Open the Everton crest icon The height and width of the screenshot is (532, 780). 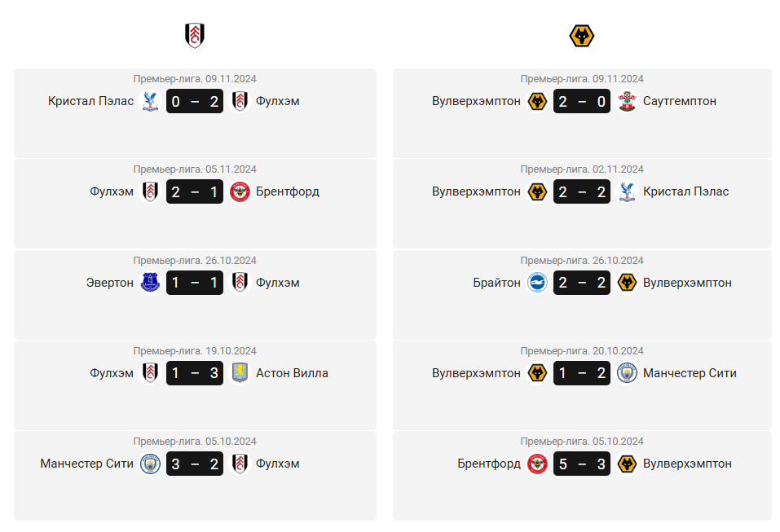(x=150, y=283)
